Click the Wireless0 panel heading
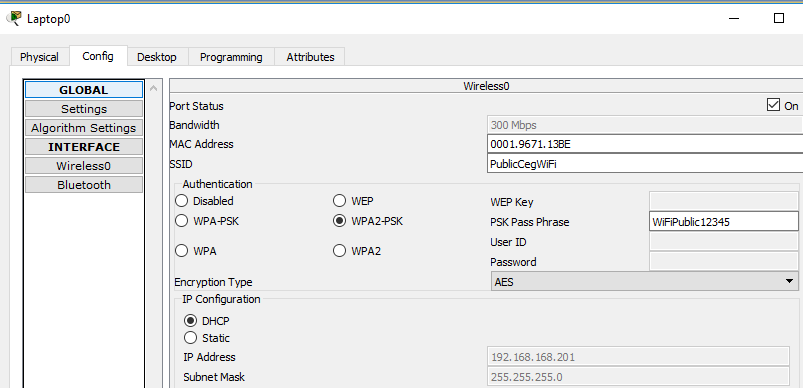 click(x=486, y=86)
